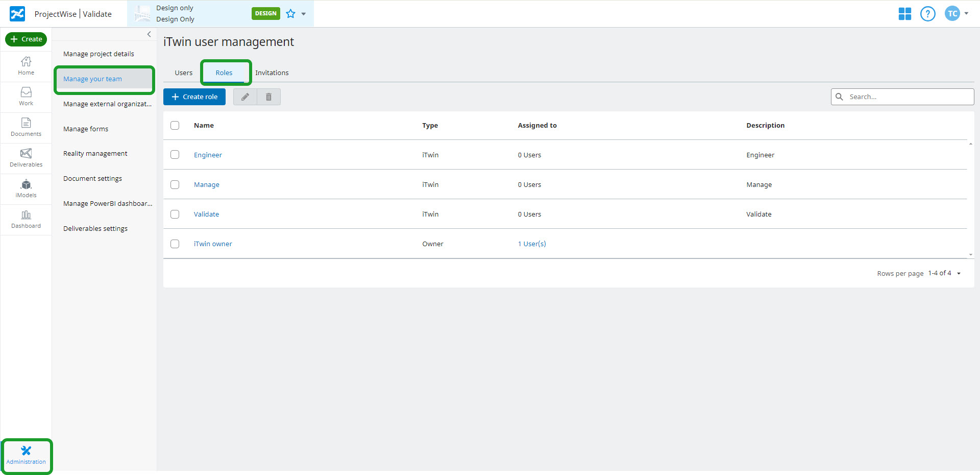Open the Bentley apps grid icon
Screen dimensions: 980x475
[x=904, y=14]
